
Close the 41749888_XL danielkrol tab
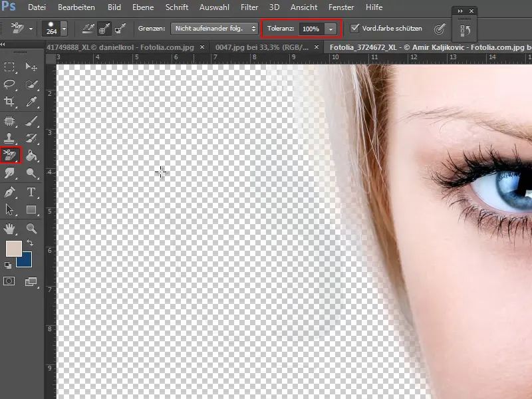click(202, 47)
